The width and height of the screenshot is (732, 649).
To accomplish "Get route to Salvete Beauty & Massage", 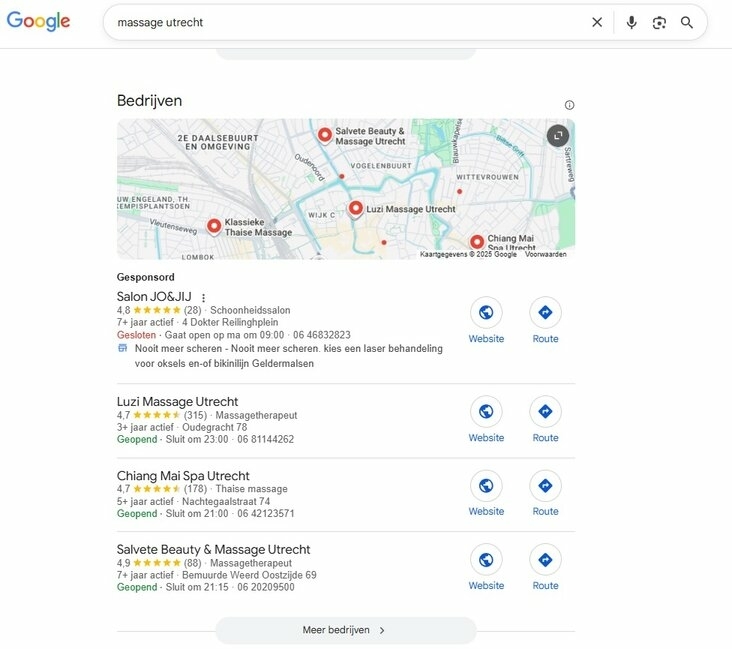I will point(545,559).
